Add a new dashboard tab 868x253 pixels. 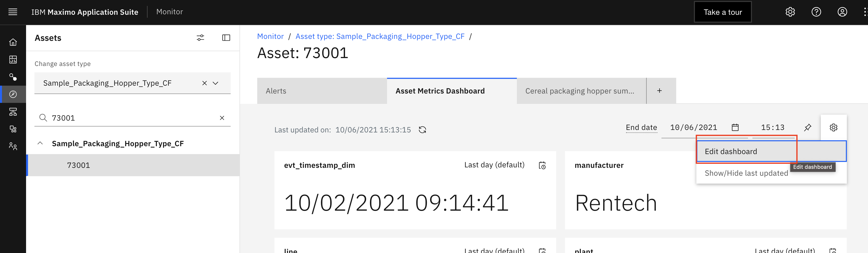[659, 91]
